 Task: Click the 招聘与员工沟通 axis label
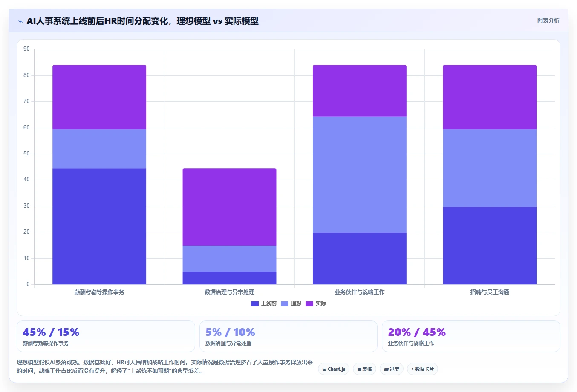pos(490,292)
